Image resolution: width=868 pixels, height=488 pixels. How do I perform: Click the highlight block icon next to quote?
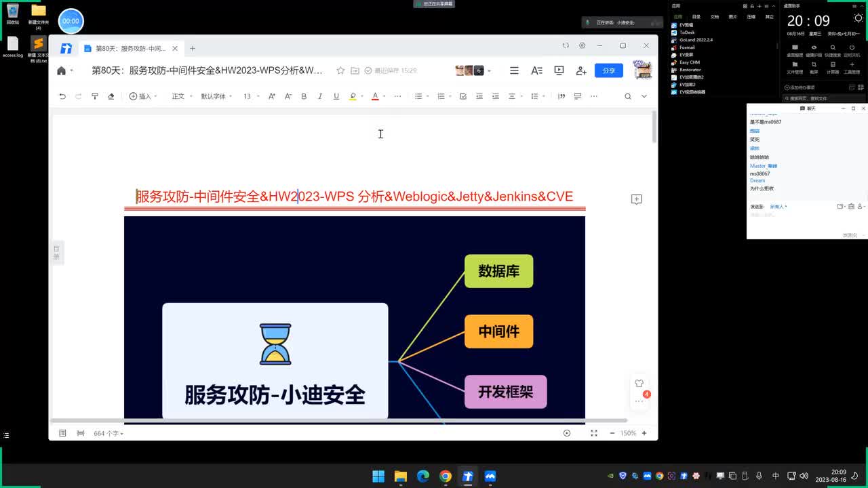point(578,96)
